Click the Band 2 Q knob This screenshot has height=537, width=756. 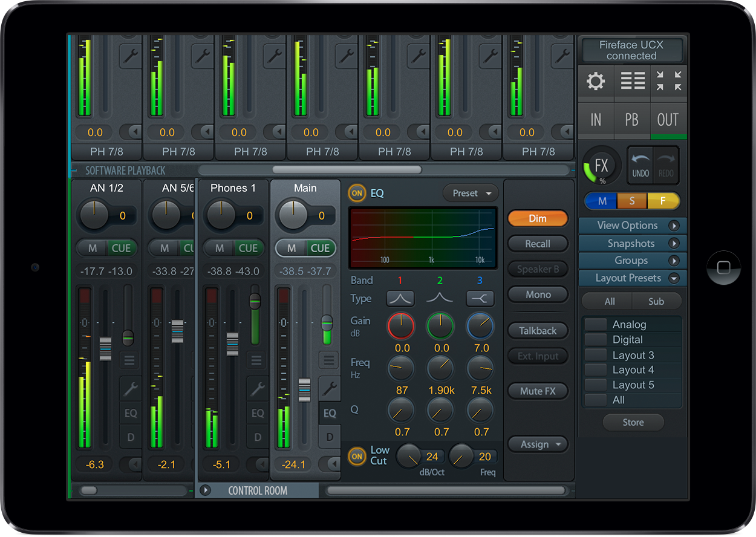click(x=440, y=410)
